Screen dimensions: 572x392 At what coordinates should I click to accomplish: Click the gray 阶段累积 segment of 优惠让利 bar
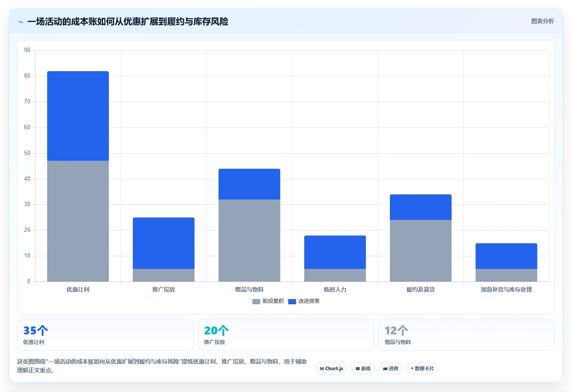pos(78,221)
